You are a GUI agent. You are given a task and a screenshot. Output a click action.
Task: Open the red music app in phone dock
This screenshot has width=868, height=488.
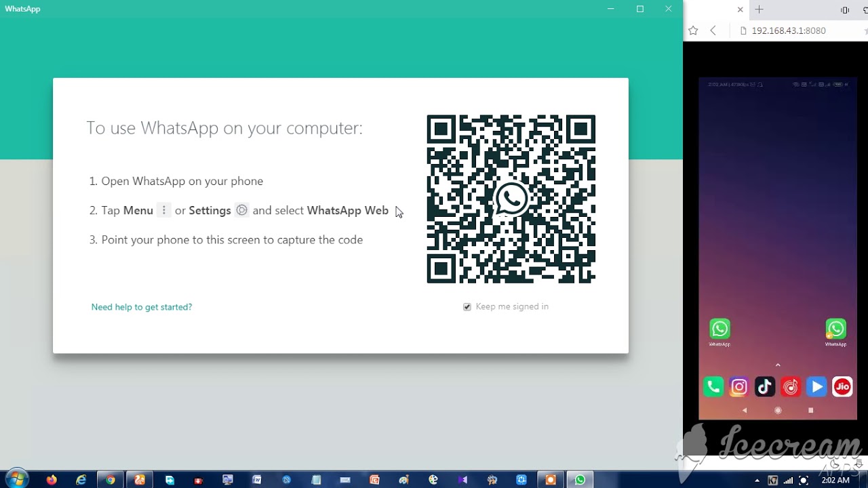[791, 386]
